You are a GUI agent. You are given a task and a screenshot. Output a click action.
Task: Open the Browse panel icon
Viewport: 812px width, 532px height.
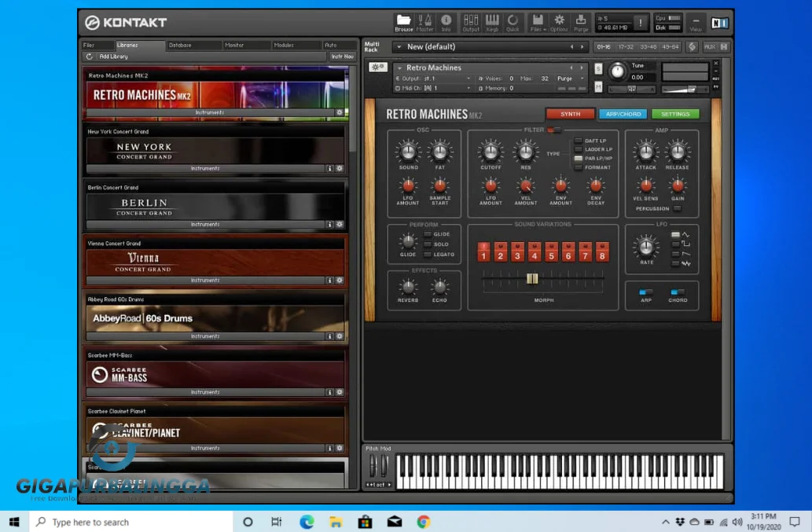403,22
